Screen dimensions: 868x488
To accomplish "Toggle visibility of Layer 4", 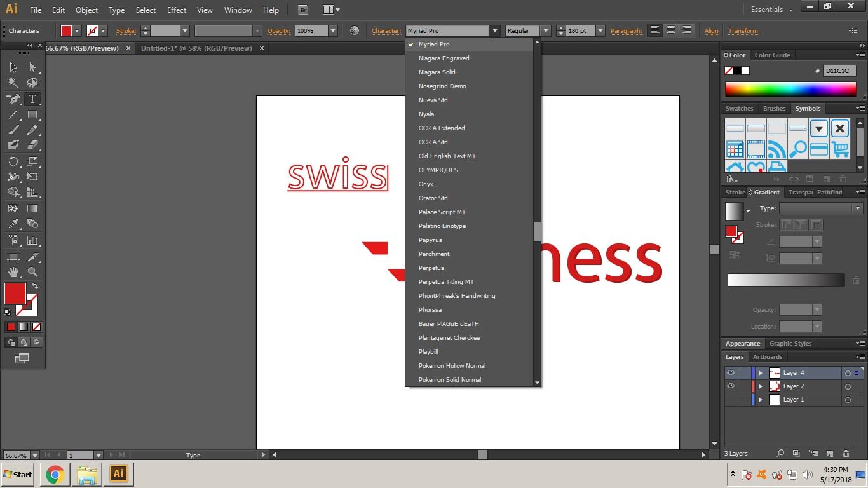I will [731, 373].
